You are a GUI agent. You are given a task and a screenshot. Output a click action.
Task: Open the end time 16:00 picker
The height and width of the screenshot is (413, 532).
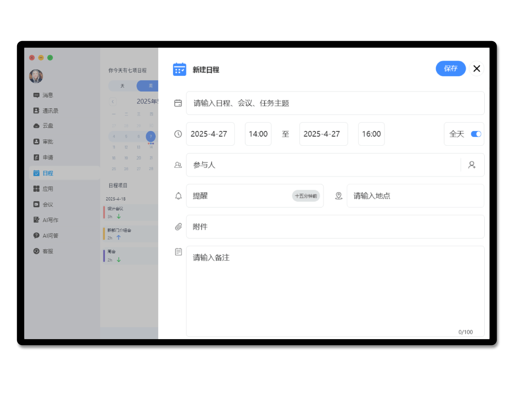pos(371,134)
